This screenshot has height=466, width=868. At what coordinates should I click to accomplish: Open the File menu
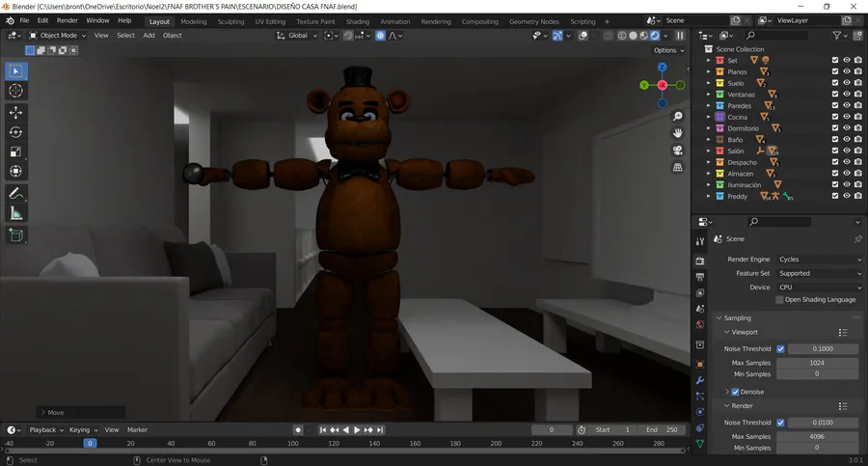point(24,20)
